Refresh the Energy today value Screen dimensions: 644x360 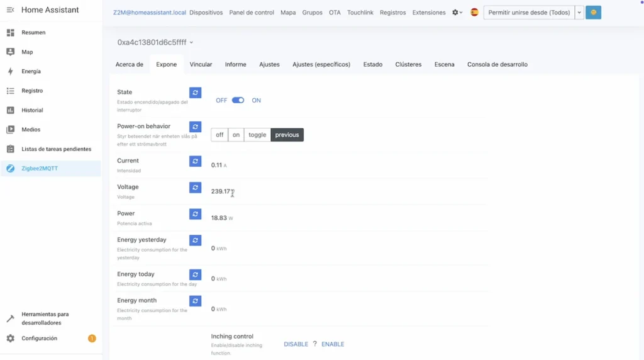(x=195, y=274)
